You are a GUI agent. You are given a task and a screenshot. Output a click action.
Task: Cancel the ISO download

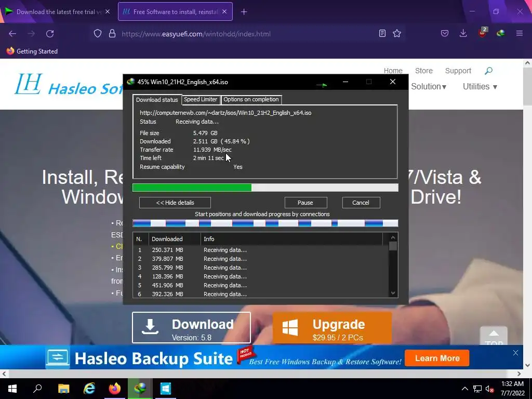(x=361, y=203)
